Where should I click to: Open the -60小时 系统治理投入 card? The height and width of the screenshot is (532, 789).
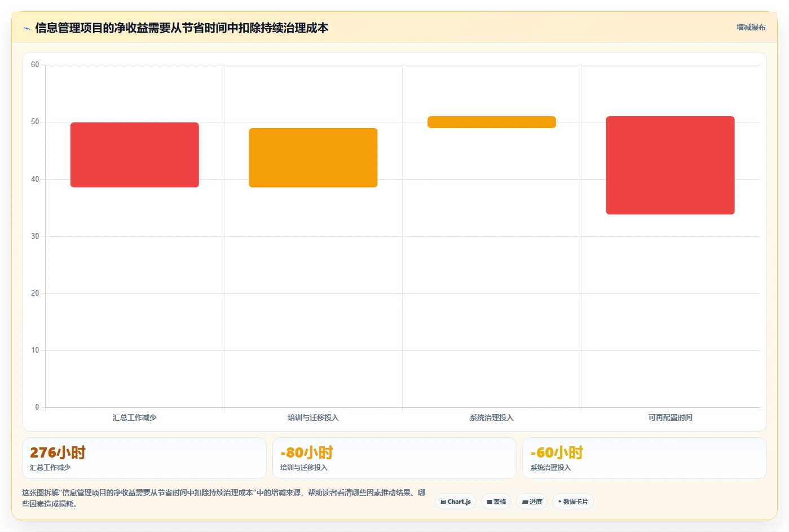click(x=644, y=458)
